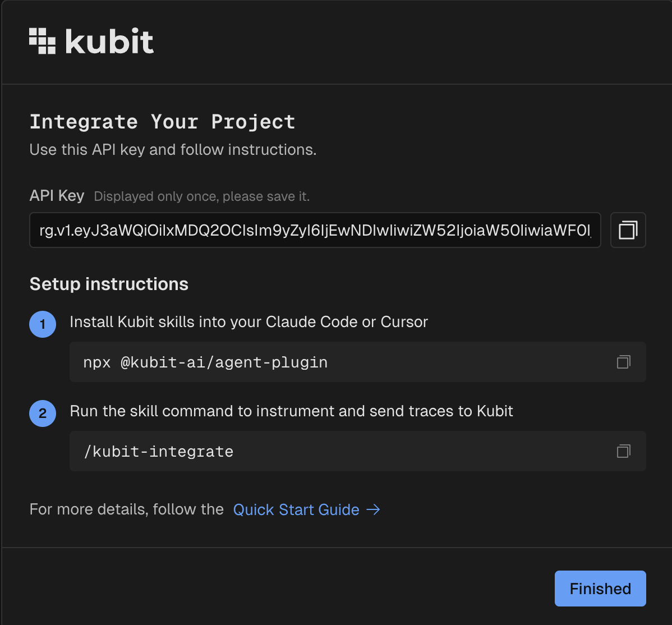Click the API Key label
This screenshot has height=625, width=672.
coord(57,196)
